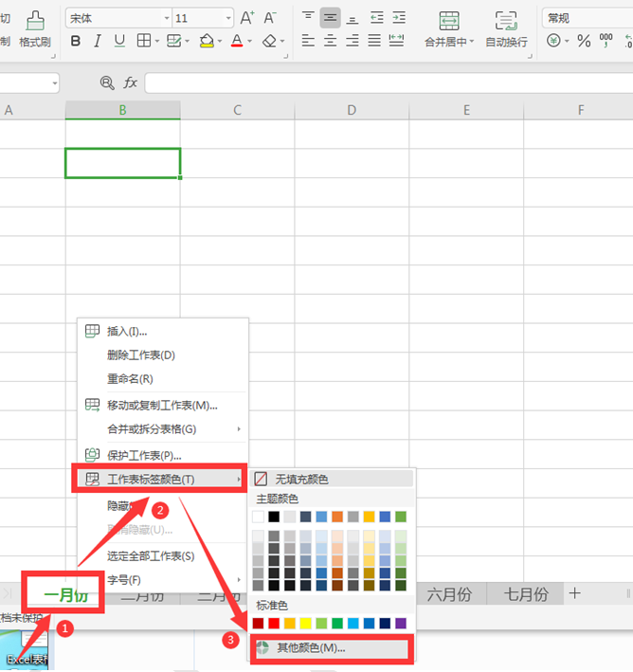This screenshot has width=633, height=672.
Task: Toggle bold formatting
Action: 76,41
